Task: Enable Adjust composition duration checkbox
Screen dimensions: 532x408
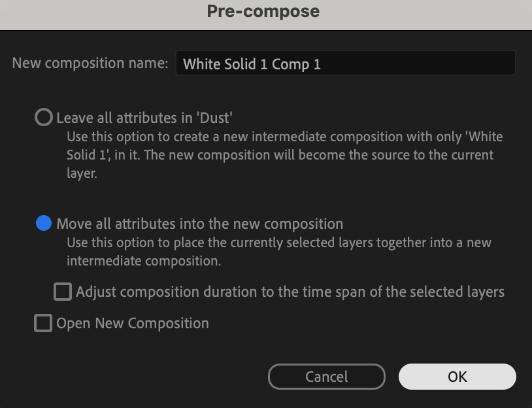Action: (63, 292)
